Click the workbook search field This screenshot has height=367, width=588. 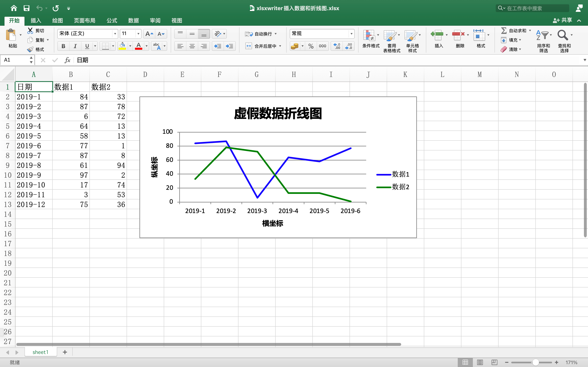click(532, 8)
